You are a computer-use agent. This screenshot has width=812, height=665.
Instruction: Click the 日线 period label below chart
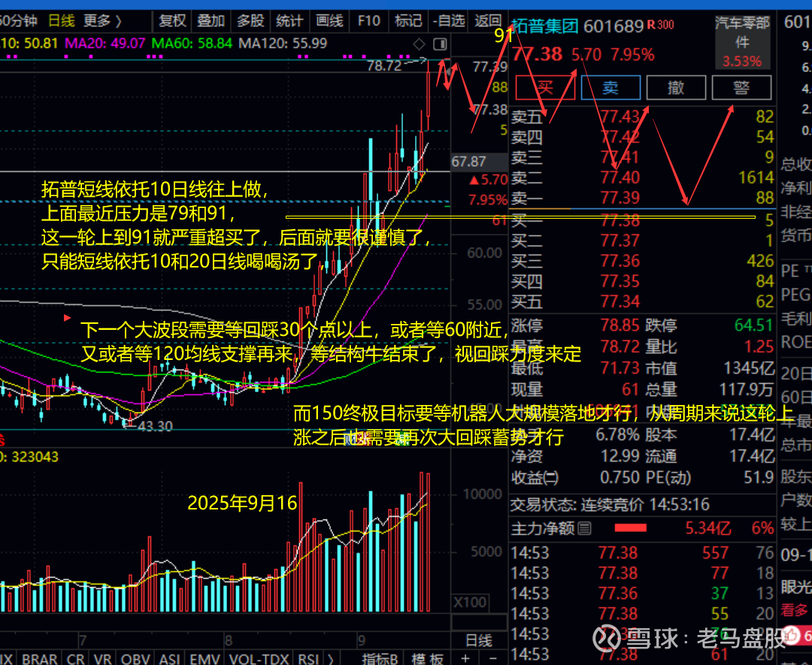479,641
